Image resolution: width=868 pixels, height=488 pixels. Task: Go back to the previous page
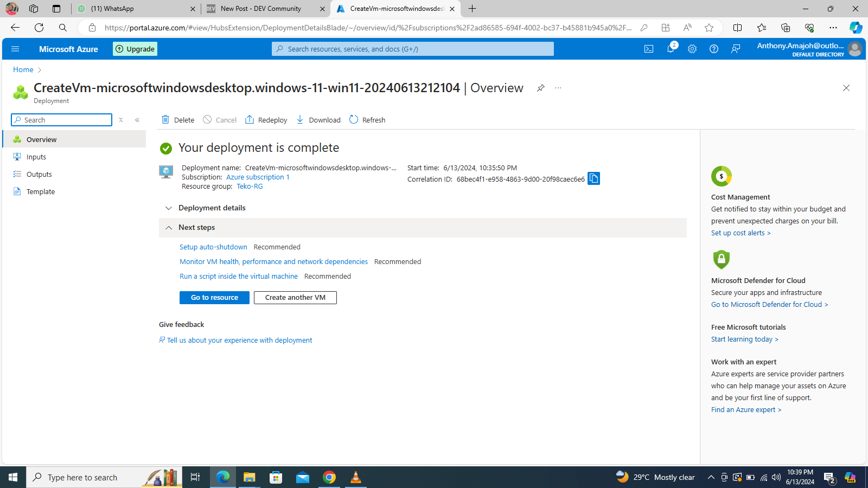[15, 28]
